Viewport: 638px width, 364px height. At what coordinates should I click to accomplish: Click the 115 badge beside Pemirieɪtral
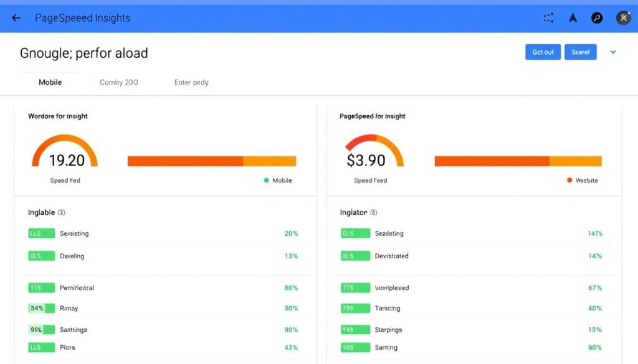click(42, 287)
